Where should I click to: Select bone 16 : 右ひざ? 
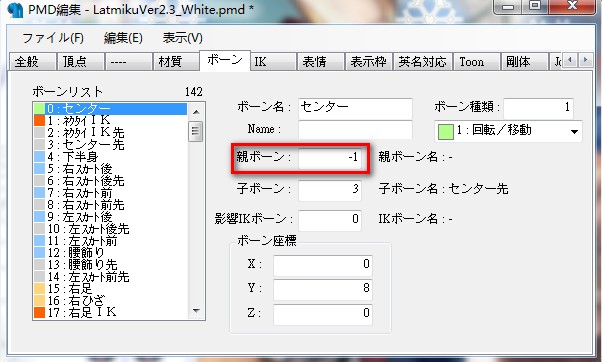tap(110, 301)
